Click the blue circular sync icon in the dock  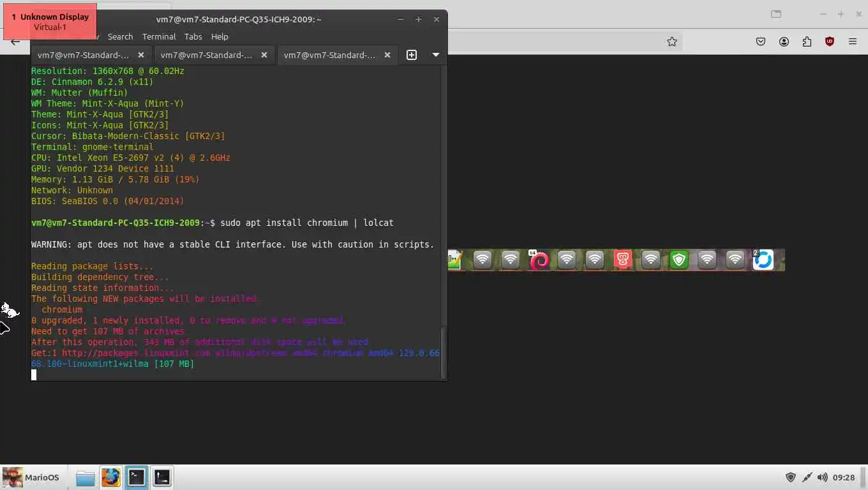tap(763, 260)
